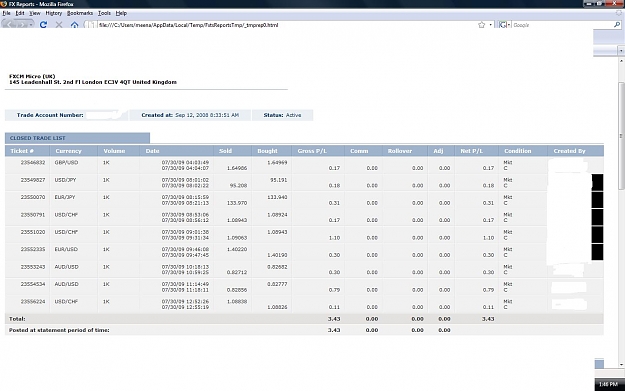625x391 pixels.
Task: Select ticket number 23554534
Action: coord(33,284)
